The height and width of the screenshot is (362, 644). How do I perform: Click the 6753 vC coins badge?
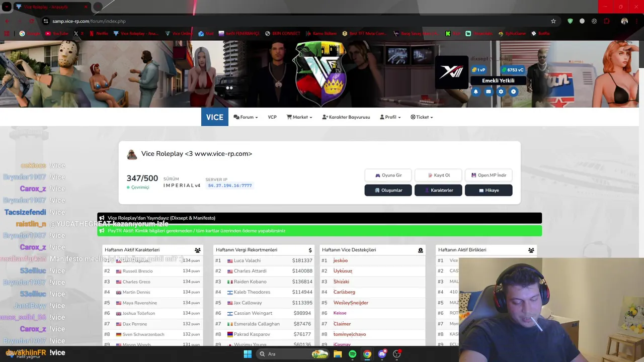coord(513,70)
